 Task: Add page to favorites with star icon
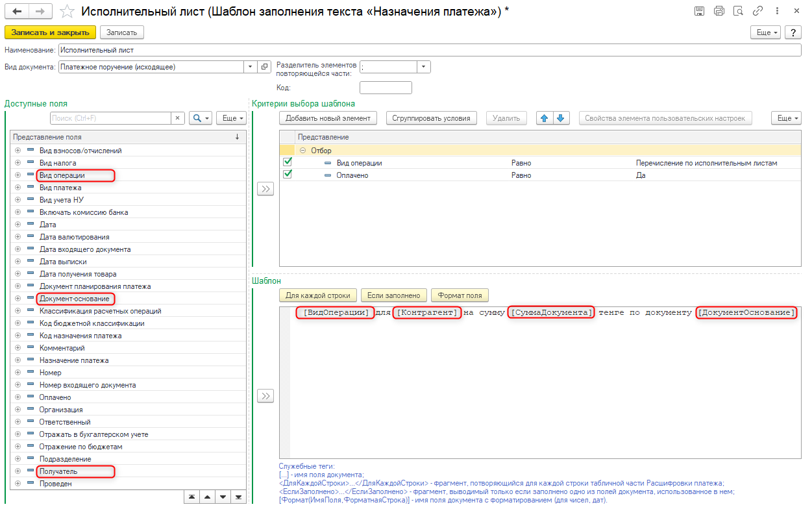66,11
